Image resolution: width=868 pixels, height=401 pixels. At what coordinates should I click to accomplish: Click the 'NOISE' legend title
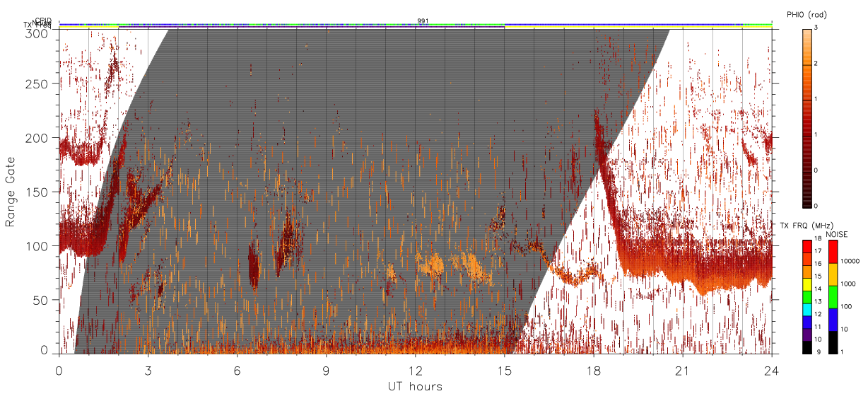(837, 233)
